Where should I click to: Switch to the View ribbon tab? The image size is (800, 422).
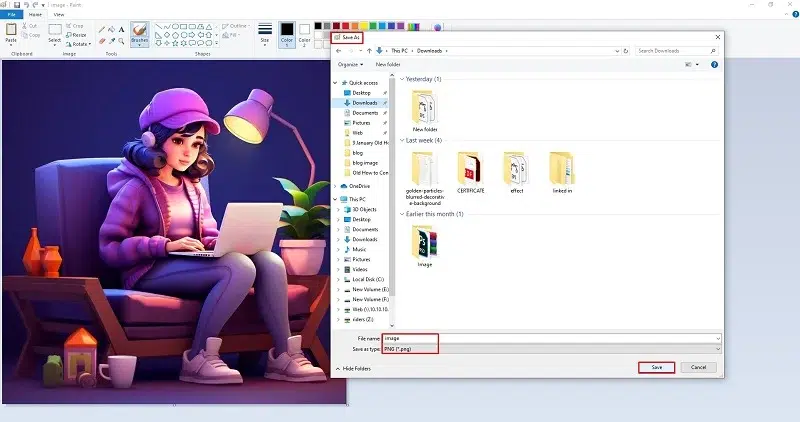coord(59,15)
